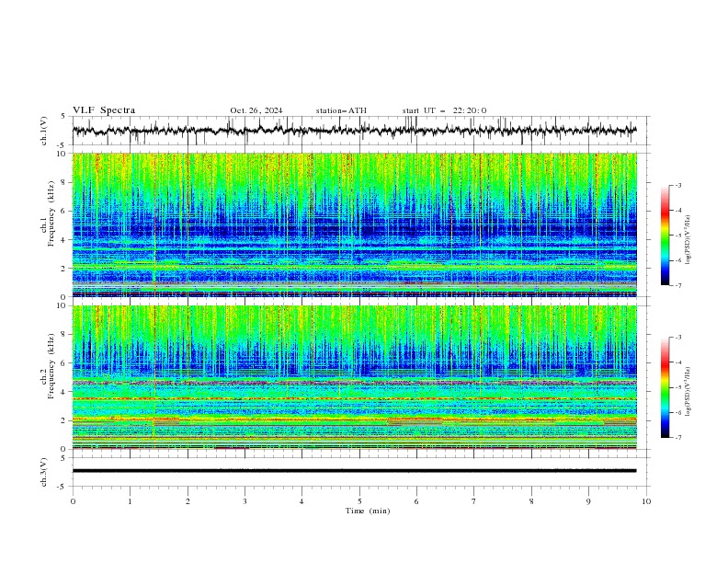728x563 pixels.
Task: Click time axis tick label "1"
Action: pyautogui.click(x=130, y=501)
